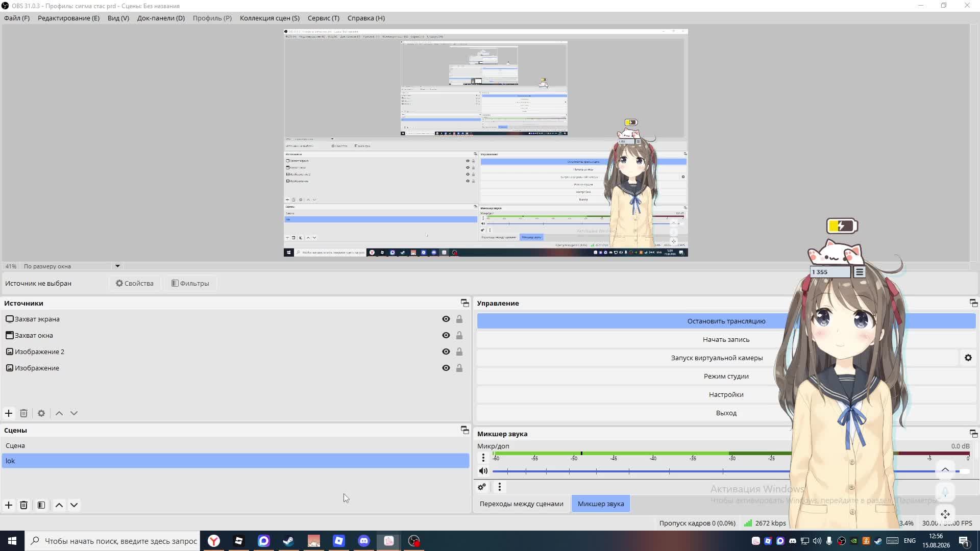
Task: Open Настройки button
Action: pos(726,394)
